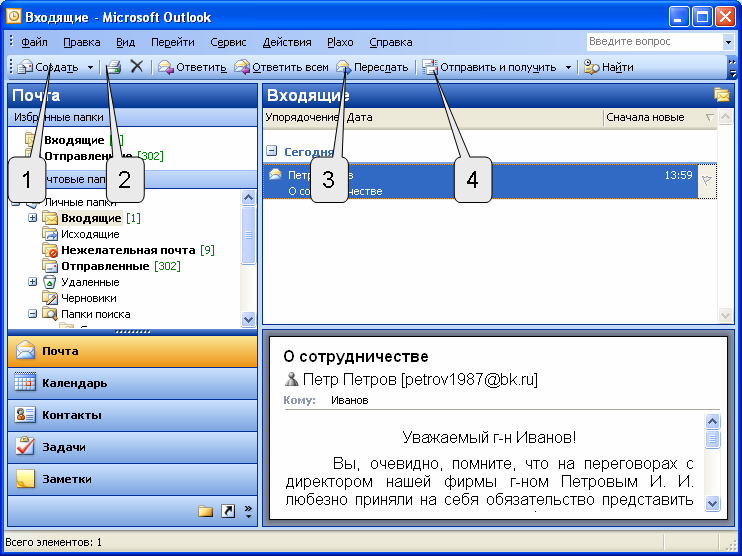Switch to Календарь navigation pane
Screen dimensions: 742x556
pyautogui.click(x=132, y=383)
